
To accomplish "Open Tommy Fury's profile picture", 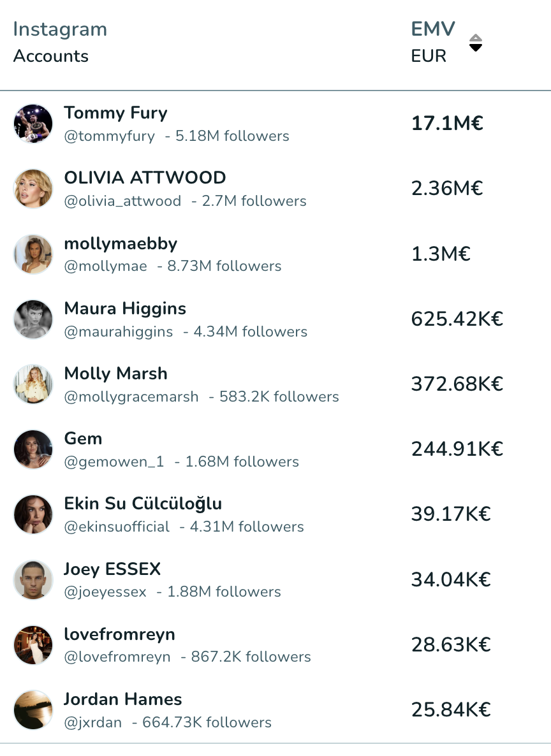I will pyautogui.click(x=33, y=124).
